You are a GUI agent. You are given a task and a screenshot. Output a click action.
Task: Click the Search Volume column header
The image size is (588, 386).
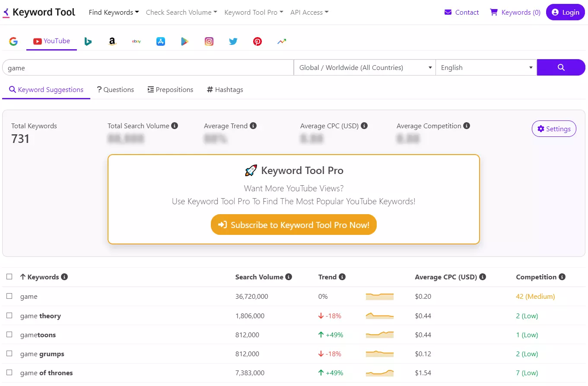coord(259,277)
